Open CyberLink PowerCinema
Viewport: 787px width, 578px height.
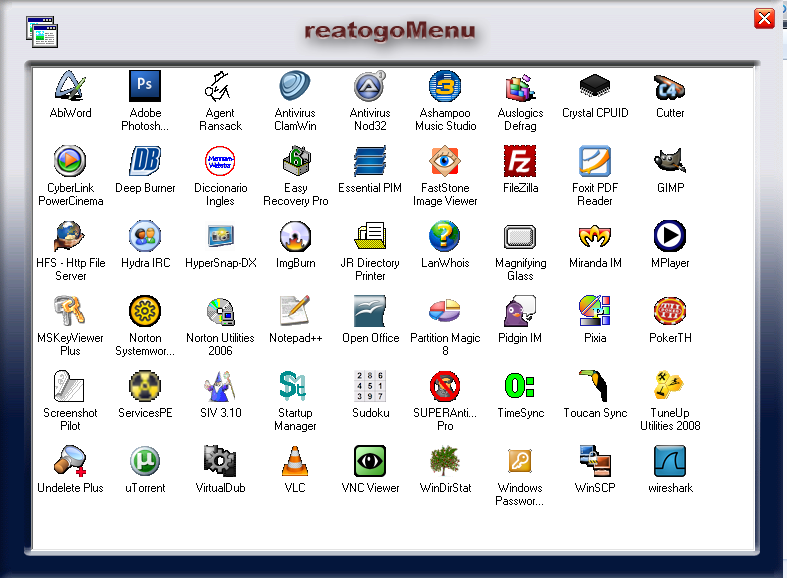(x=70, y=161)
